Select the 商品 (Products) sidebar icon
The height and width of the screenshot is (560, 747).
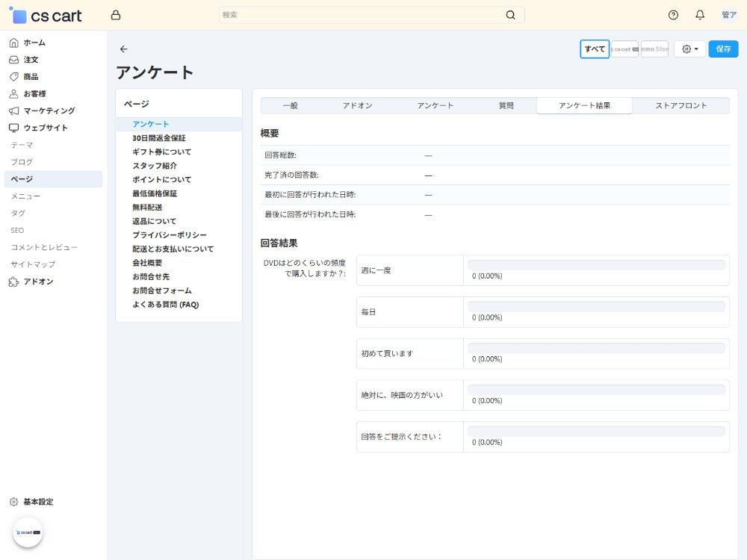tap(31, 76)
